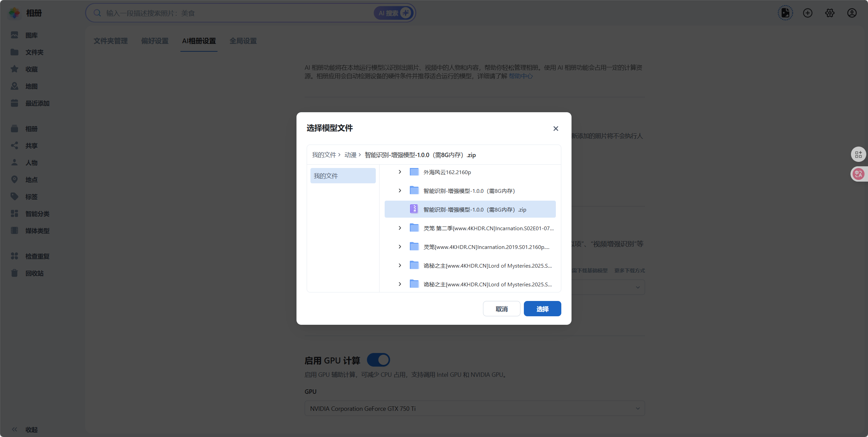Click the 动漫 breadcrumb
Viewport: 868px width, 437px height.
(x=350, y=155)
